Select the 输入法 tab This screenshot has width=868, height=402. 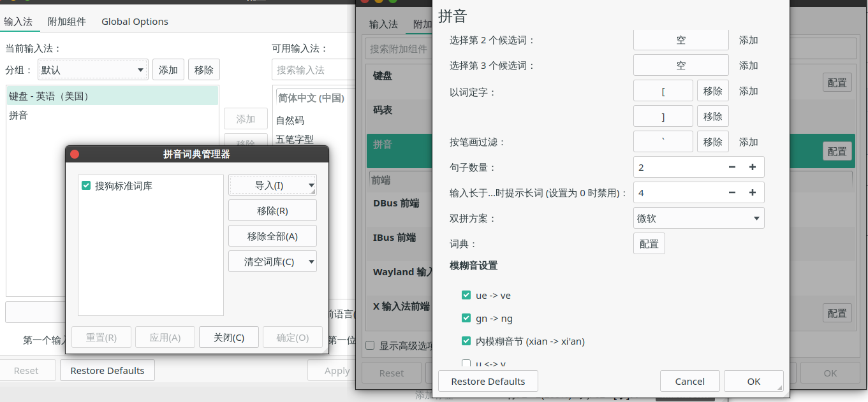(20, 21)
